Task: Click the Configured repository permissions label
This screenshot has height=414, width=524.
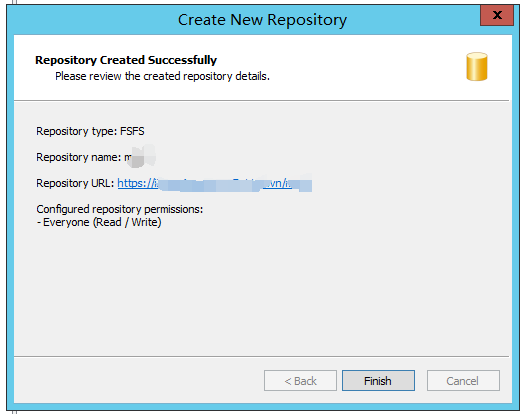Action: pyautogui.click(x=120, y=209)
